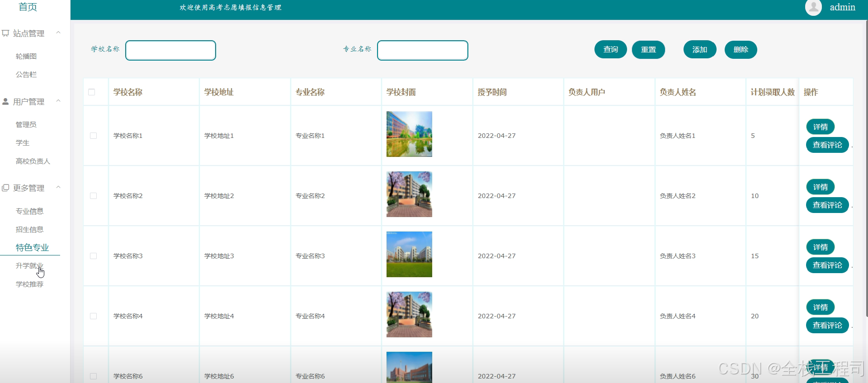Click the 学校地址 column header
The width and height of the screenshot is (868, 383).
[x=219, y=92]
